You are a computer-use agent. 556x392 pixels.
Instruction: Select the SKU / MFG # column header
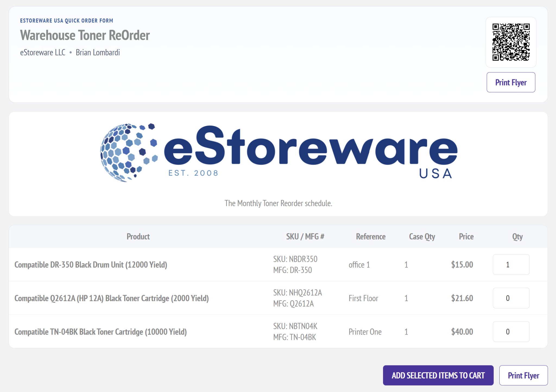tap(305, 237)
